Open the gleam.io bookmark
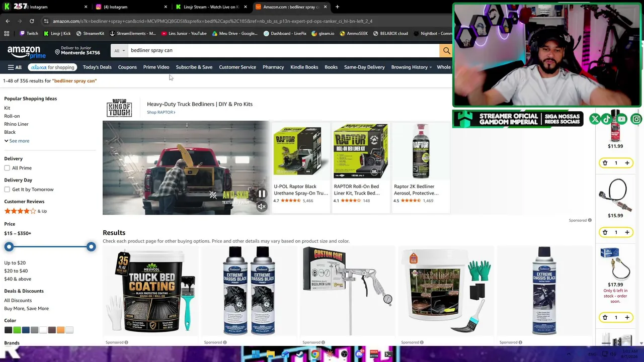This screenshot has height=362, width=644. [x=323, y=34]
